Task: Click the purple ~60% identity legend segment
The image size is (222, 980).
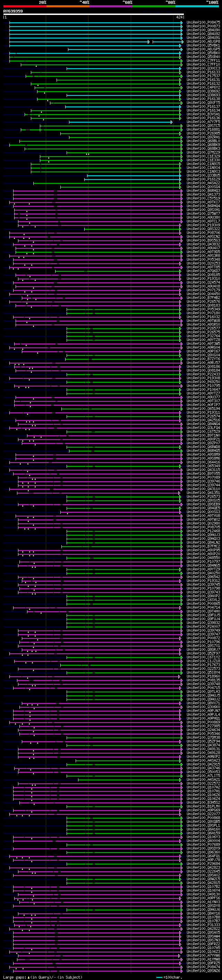Action: [111, 6]
